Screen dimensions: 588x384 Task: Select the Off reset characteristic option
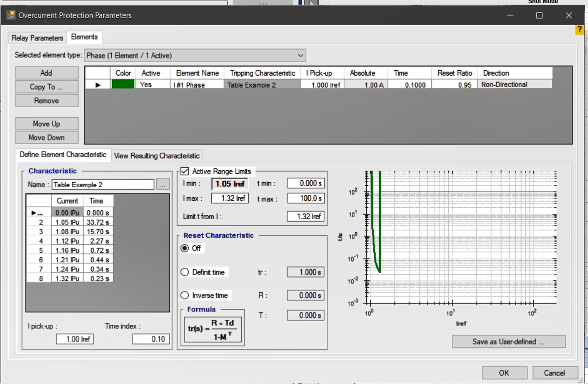185,248
